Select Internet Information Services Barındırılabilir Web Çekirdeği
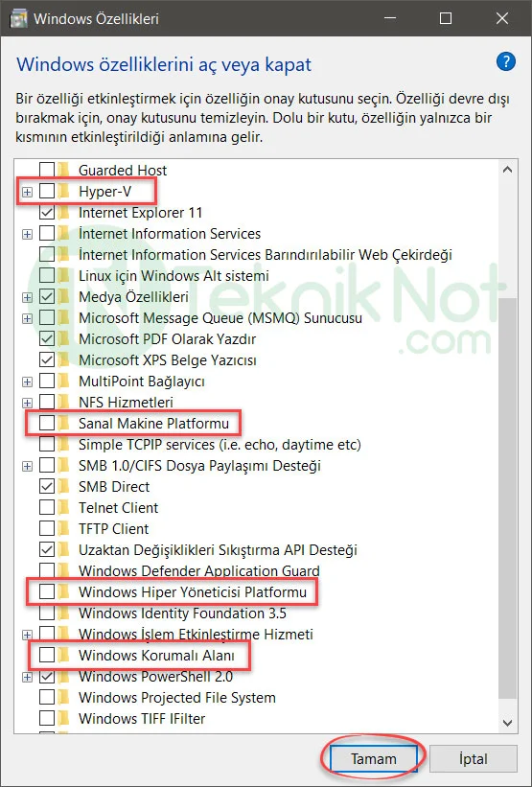 [x=265, y=254]
